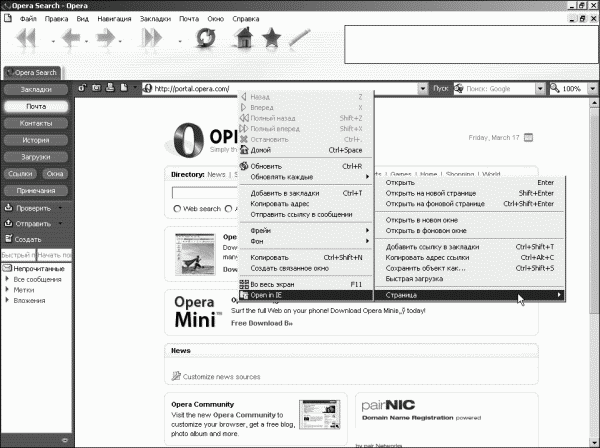Open the 100% zoom level dropdown
600x448 pixels.
pos(592,89)
